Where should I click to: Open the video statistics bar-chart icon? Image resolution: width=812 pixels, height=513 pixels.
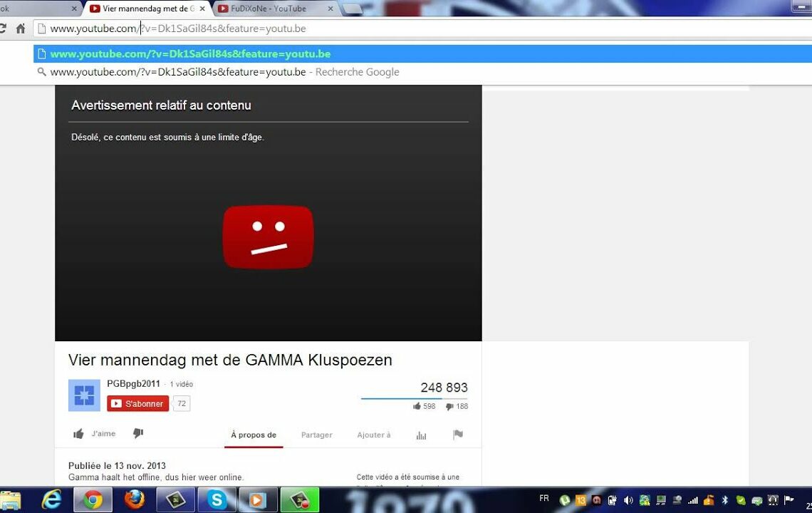point(421,435)
